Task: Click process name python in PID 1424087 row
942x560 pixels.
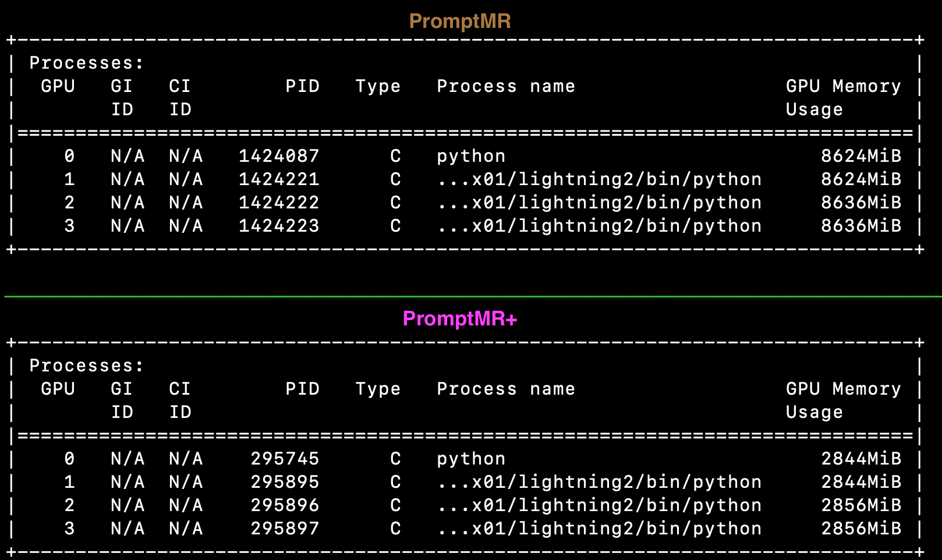Action: 471,157
